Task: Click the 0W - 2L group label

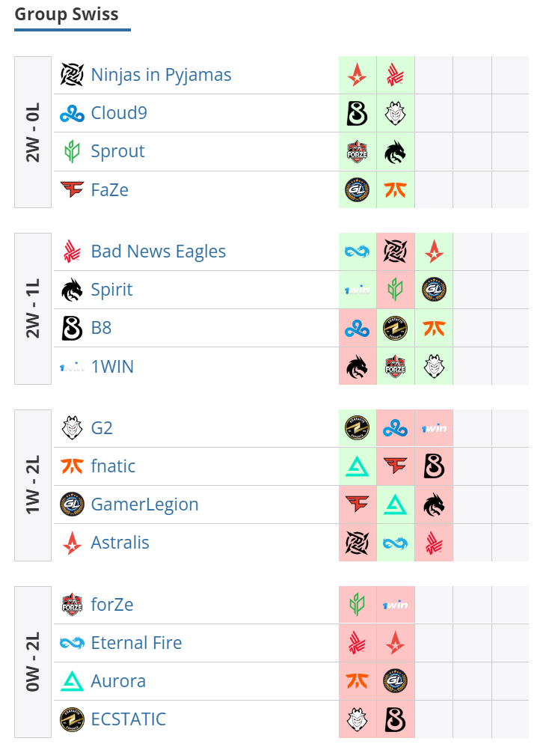Action: pos(33,662)
